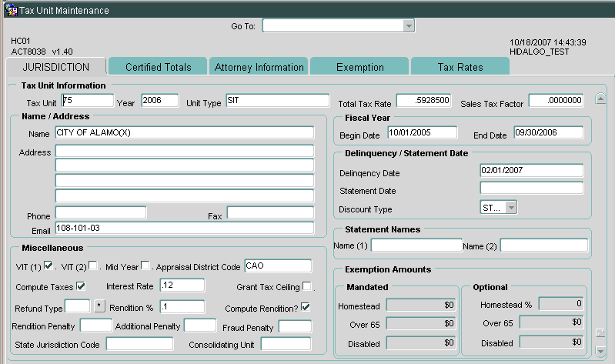Screen dimensions: 615x364
Task: Click the Optional Disabled amount field
Action: pyautogui.click(x=552, y=342)
